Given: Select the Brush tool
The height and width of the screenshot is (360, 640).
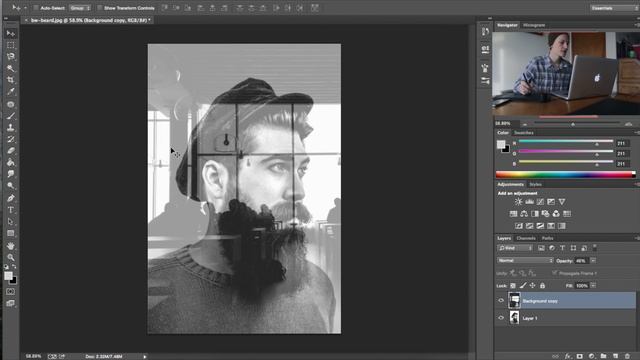Looking at the screenshot, I should (11, 116).
